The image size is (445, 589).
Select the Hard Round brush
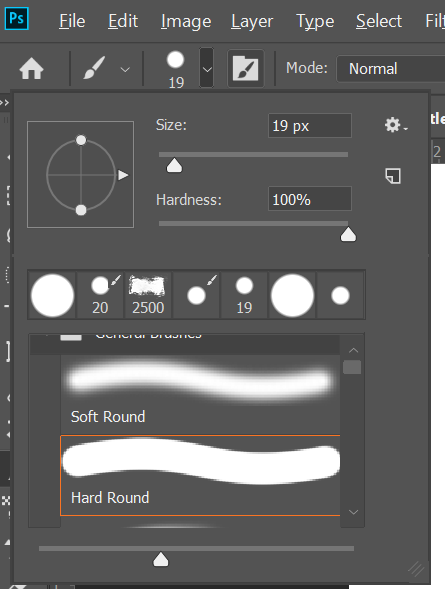200,476
